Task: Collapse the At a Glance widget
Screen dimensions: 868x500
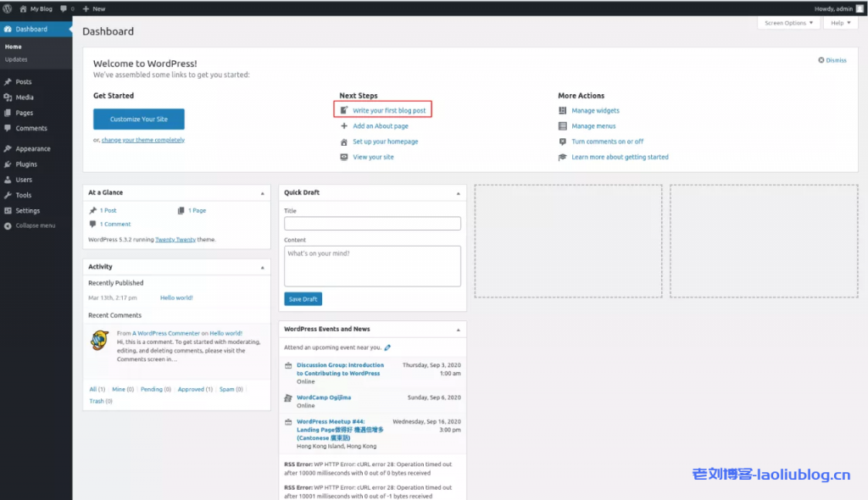Action: click(263, 193)
